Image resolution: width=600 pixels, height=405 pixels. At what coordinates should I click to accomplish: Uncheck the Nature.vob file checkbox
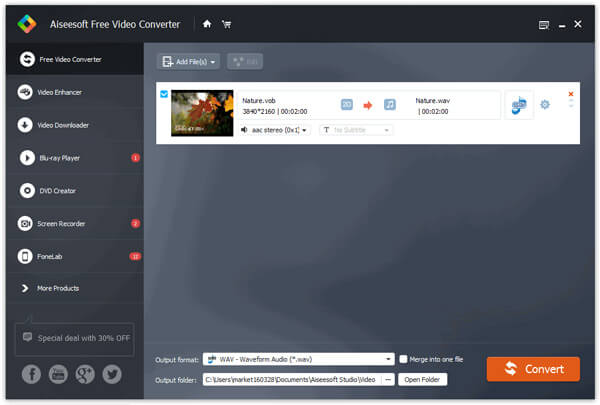click(x=164, y=94)
